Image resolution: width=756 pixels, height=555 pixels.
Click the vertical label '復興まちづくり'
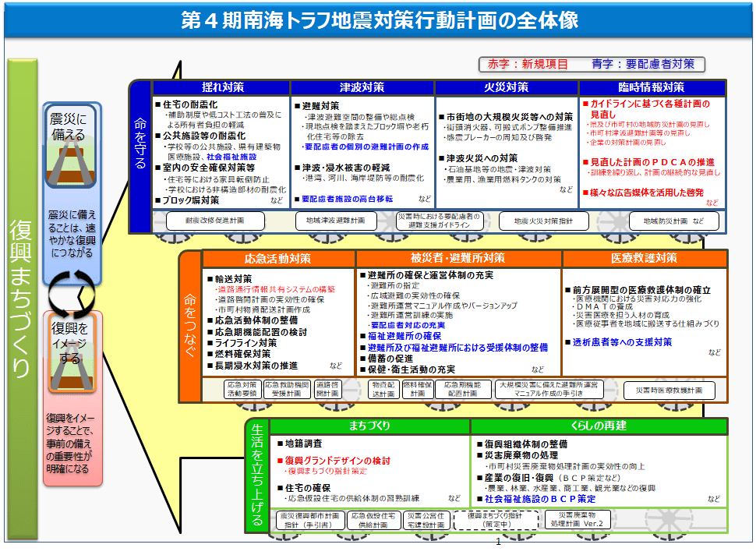(x=21, y=299)
